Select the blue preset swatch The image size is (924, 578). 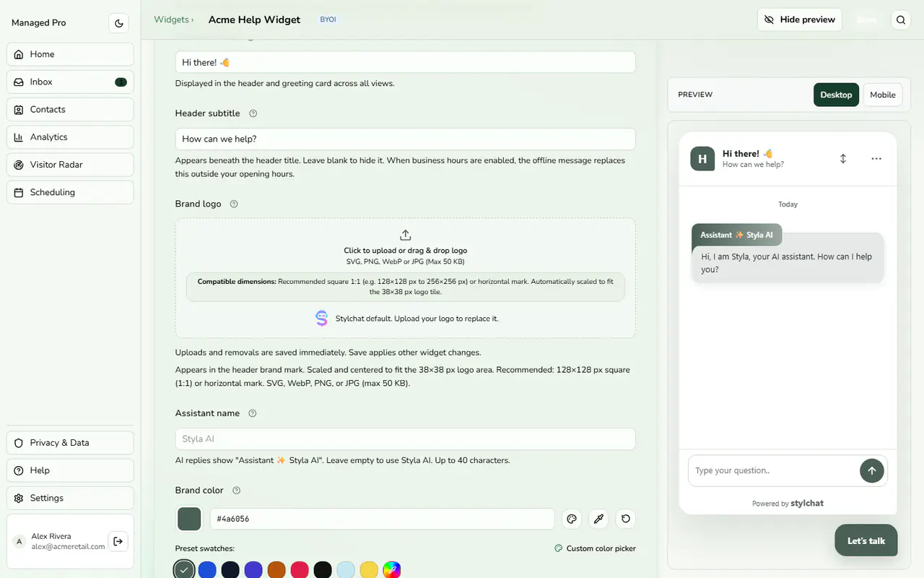[x=207, y=570]
